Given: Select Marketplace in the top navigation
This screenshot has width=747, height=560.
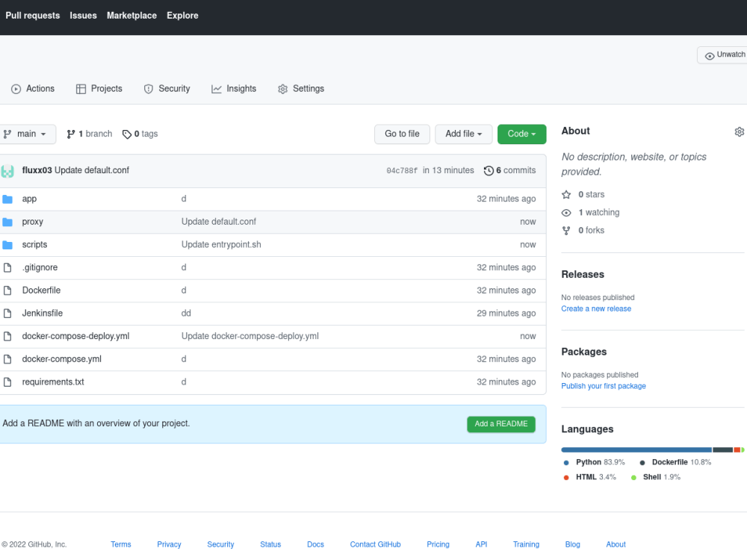Looking at the screenshot, I should [x=131, y=15].
